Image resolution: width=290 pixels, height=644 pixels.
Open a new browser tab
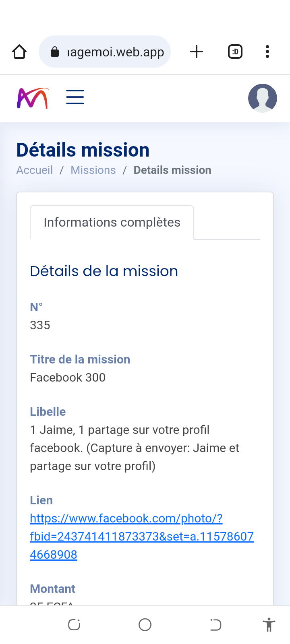(197, 52)
